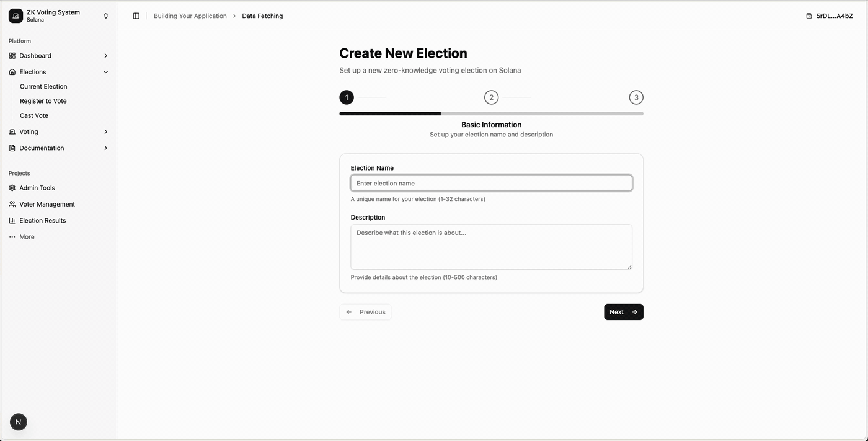The image size is (868, 441).
Task: Click the wallet icon next to 5rDL...A4bZ
Action: (808, 16)
